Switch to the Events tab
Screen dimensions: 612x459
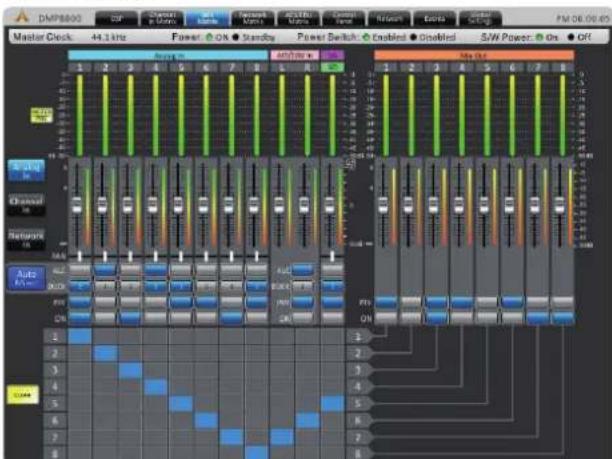point(434,18)
